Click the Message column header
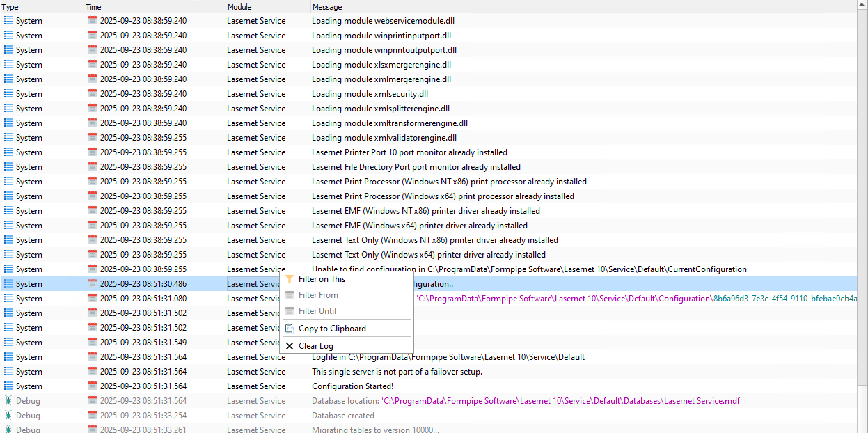Screen dimensions: 868x433 583,7
